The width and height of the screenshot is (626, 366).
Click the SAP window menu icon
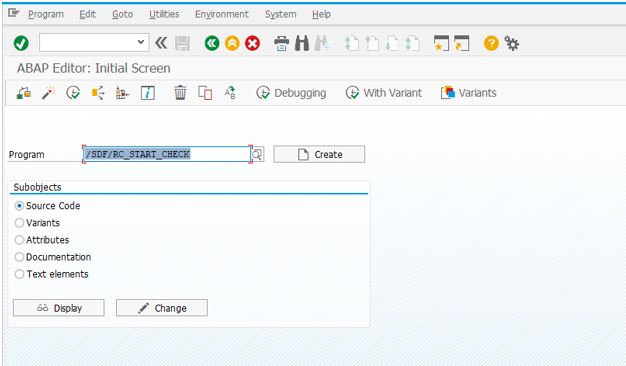pos(14,13)
